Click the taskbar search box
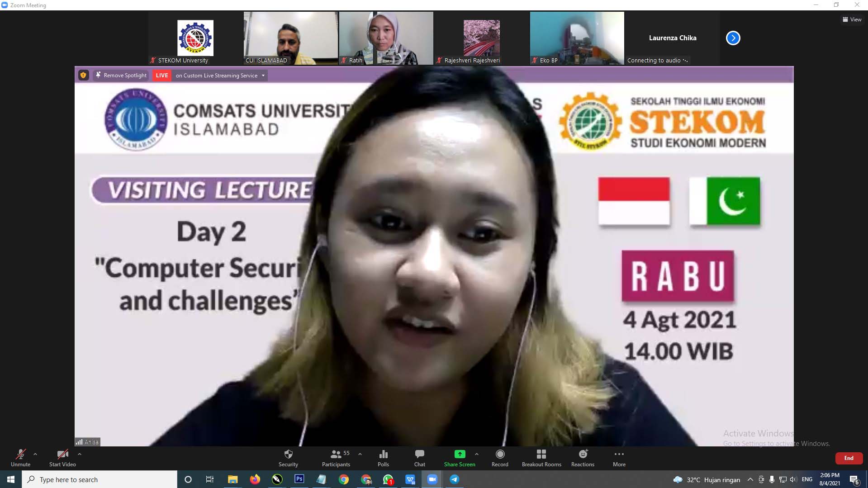868x488 pixels. click(100, 479)
